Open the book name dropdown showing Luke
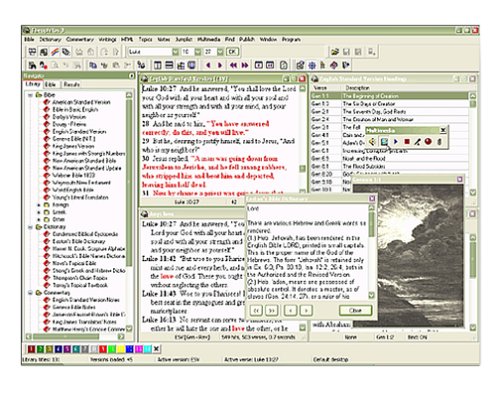The image size is (500, 395). pyautogui.click(x=175, y=52)
